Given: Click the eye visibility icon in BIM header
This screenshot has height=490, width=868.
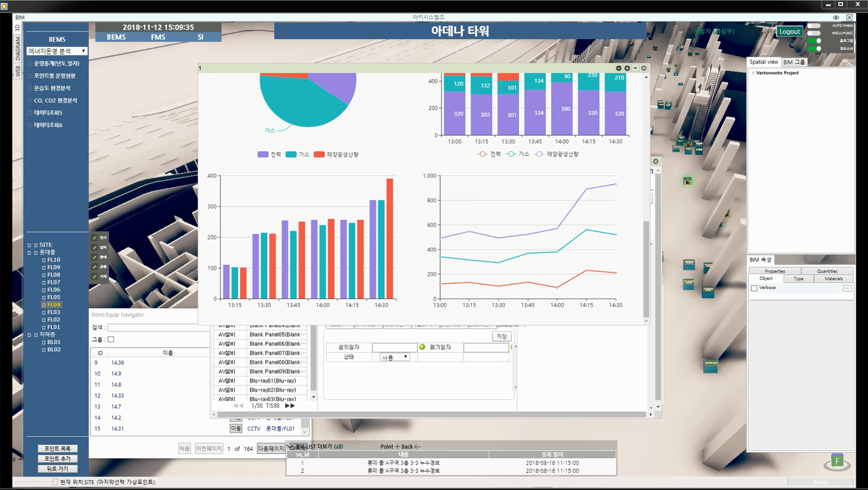Looking at the screenshot, I should (836, 17).
